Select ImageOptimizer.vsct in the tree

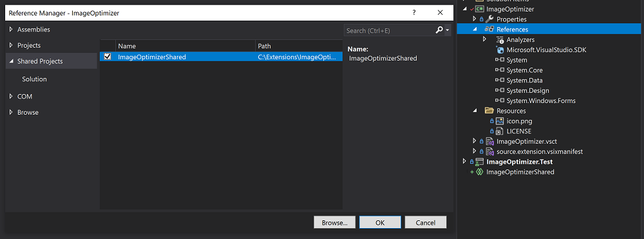(527, 142)
